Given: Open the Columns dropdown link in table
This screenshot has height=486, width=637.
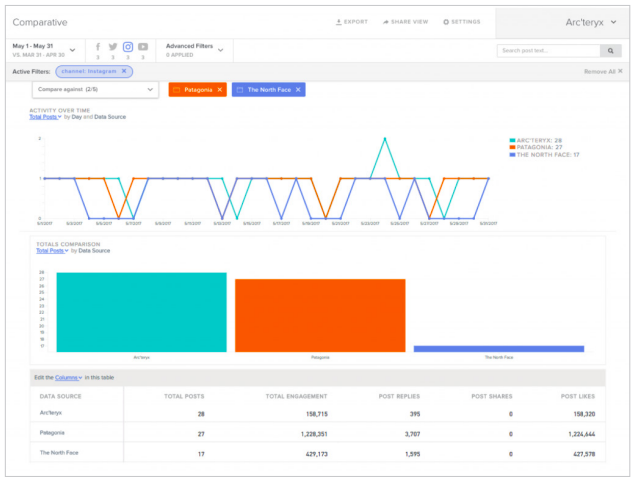Looking at the screenshot, I should (68, 378).
